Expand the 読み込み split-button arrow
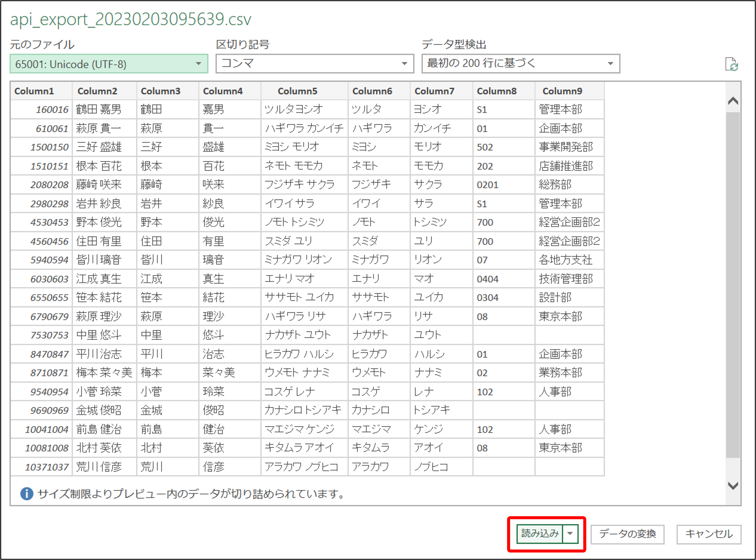The image size is (756, 560). (x=570, y=534)
